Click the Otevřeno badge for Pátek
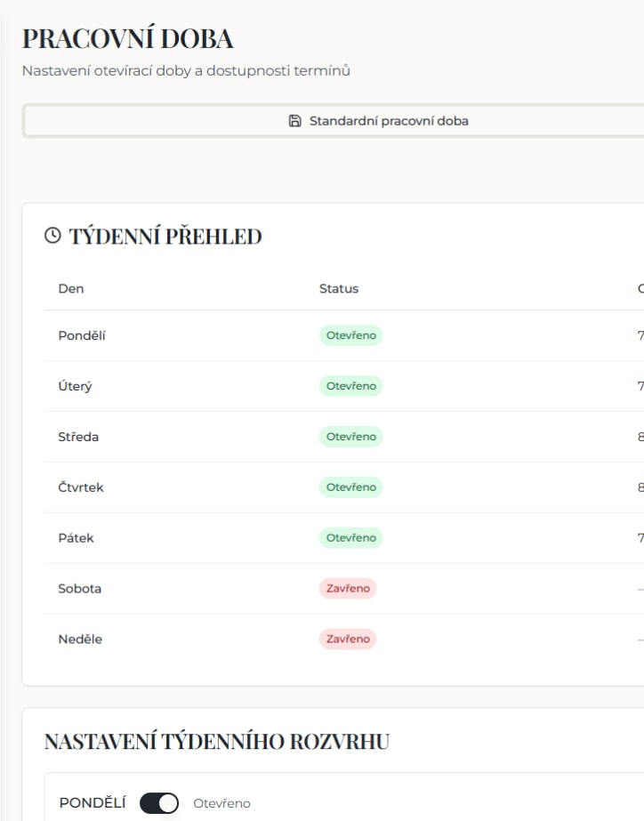644x821 pixels. (350, 538)
